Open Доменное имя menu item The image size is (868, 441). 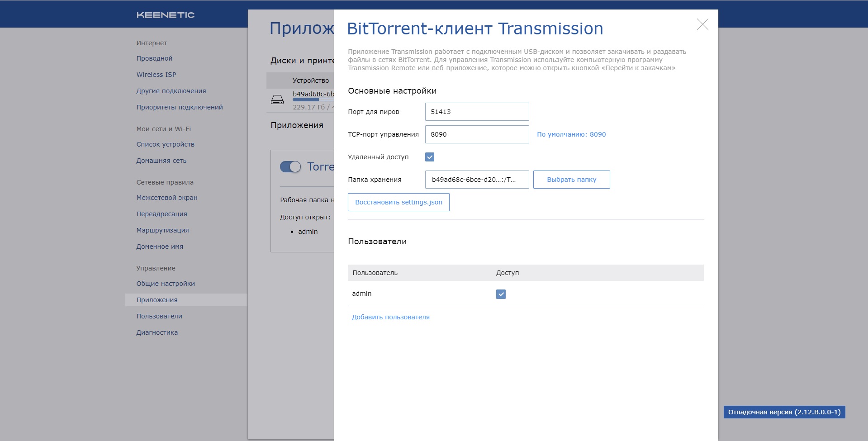pos(160,247)
